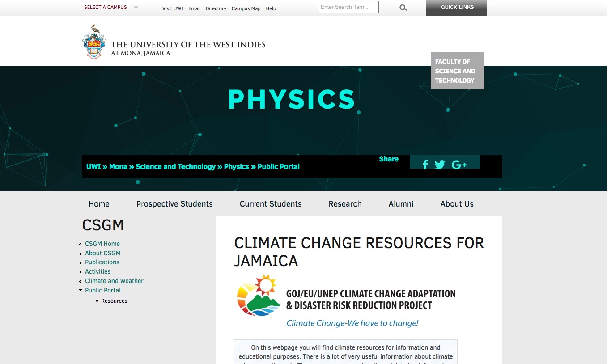Share page on Google Plus icon

point(459,165)
